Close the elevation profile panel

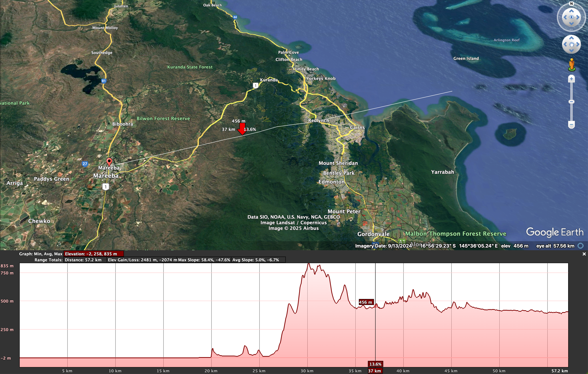click(584, 254)
